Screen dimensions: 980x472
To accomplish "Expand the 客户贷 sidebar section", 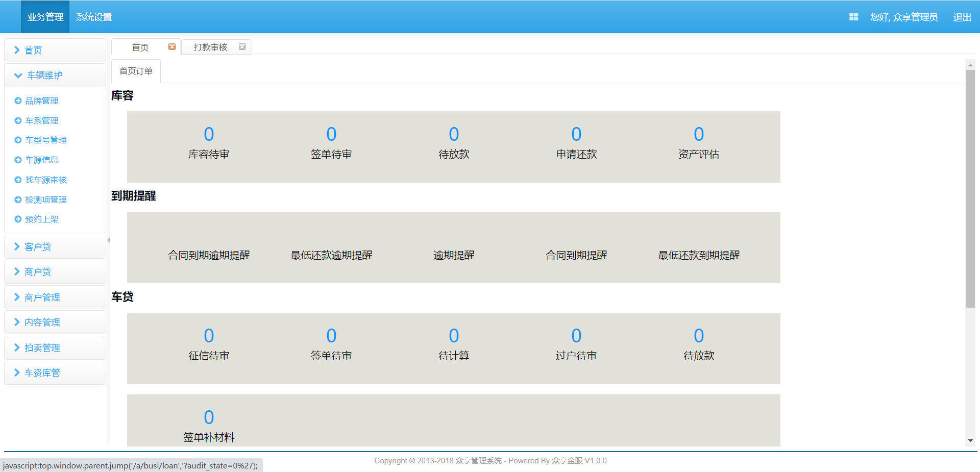I will (x=55, y=247).
